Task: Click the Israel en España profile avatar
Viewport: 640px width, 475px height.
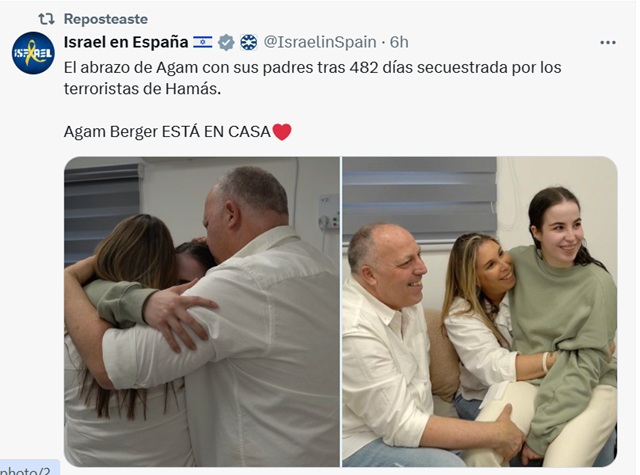Action: [x=33, y=53]
